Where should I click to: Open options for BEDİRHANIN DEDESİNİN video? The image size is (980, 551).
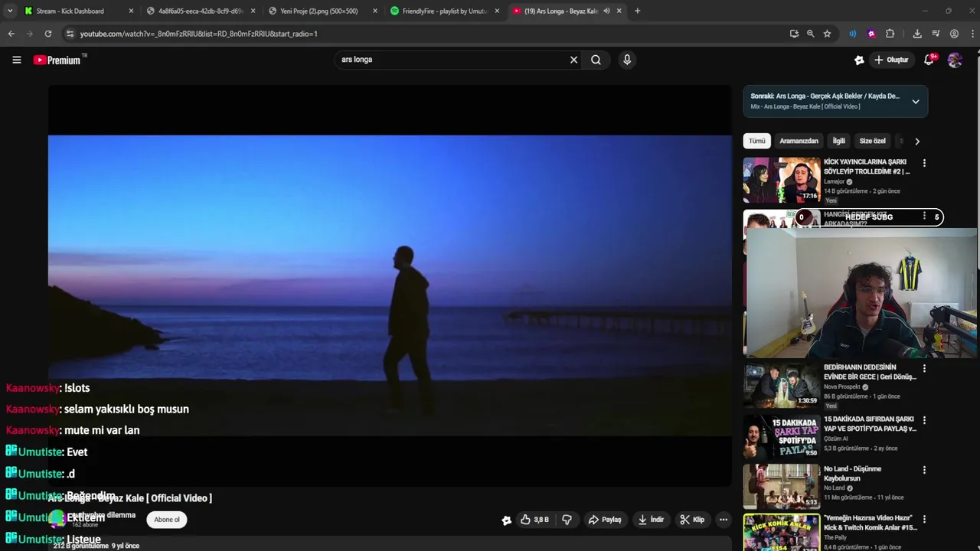click(x=924, y=368)
